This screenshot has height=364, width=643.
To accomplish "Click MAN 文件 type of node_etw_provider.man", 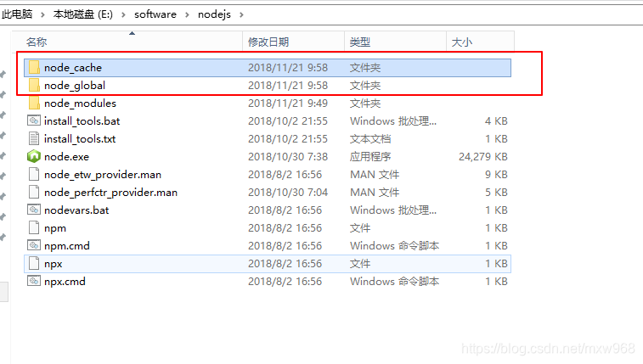I will coord(375,175).
